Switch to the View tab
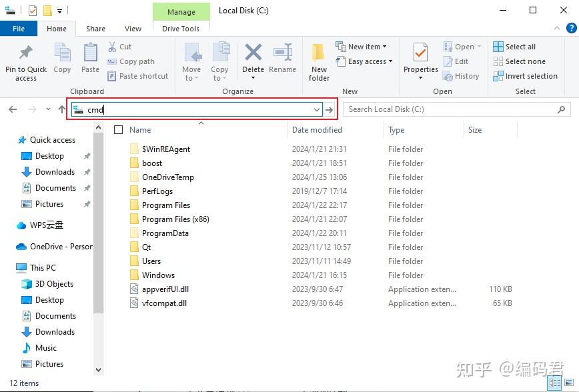 point(132,29)
